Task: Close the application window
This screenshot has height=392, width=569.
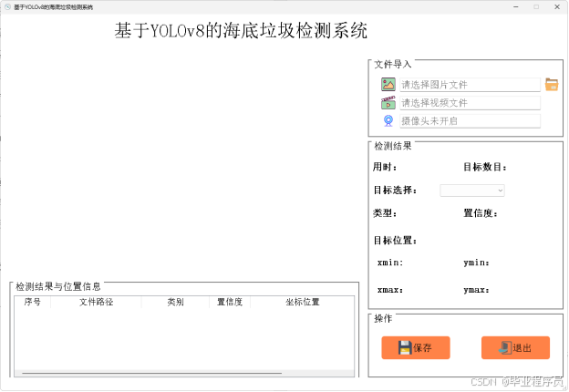Action: pos(557,7)
